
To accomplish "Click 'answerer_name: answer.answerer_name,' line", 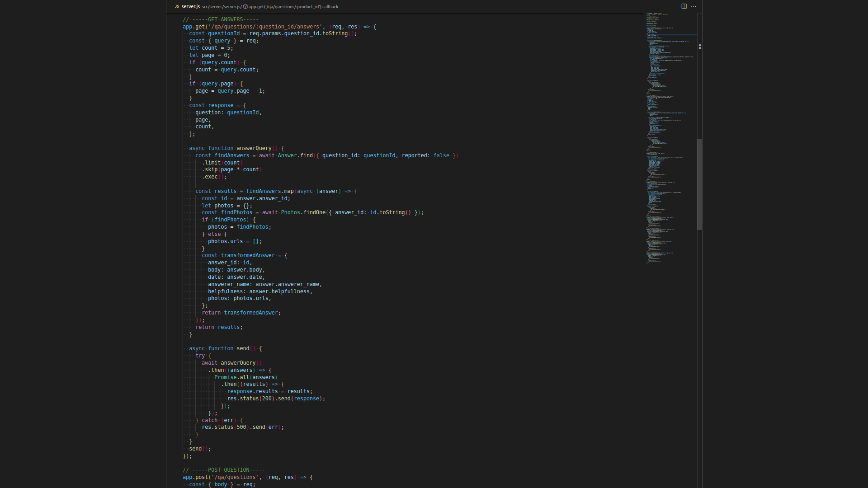I will click(x=265, y=284).
